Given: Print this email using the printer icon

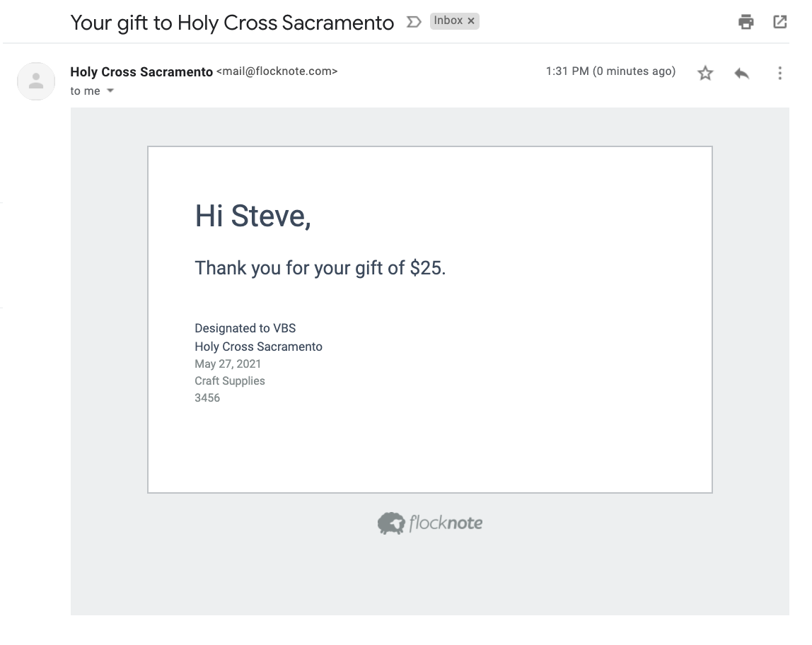Looking at the screenshot, I should [746, 22].
